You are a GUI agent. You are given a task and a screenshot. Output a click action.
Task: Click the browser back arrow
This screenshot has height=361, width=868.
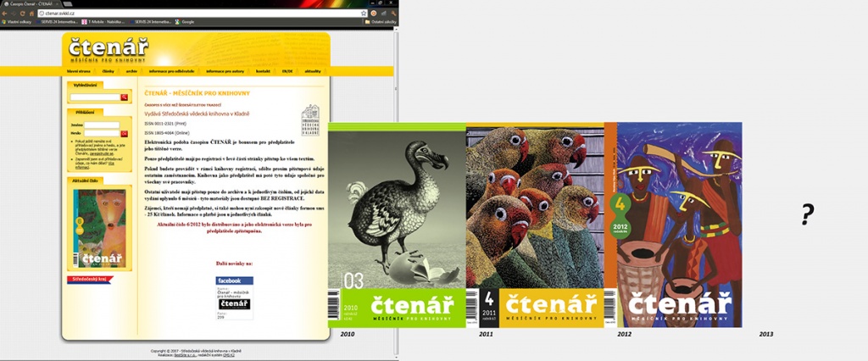point(4,13)
